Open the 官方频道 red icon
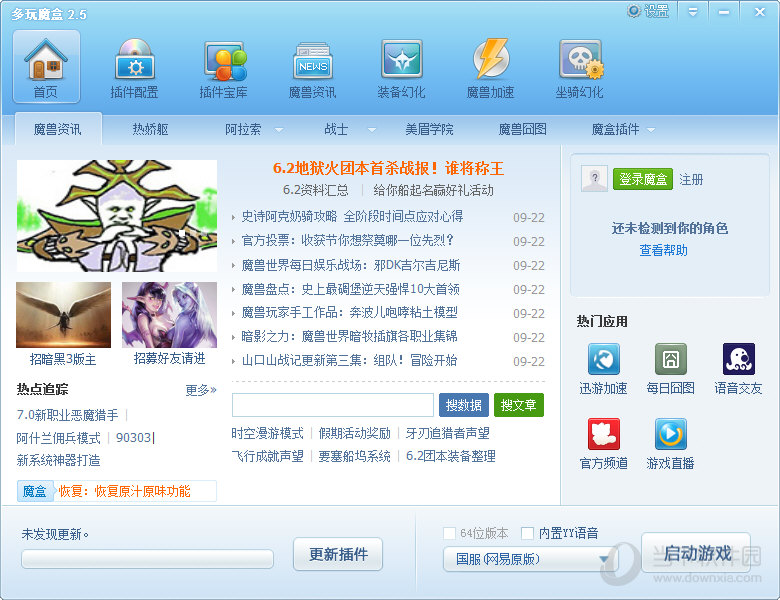This screenshot has height=600, width=780. click(603, 434)
